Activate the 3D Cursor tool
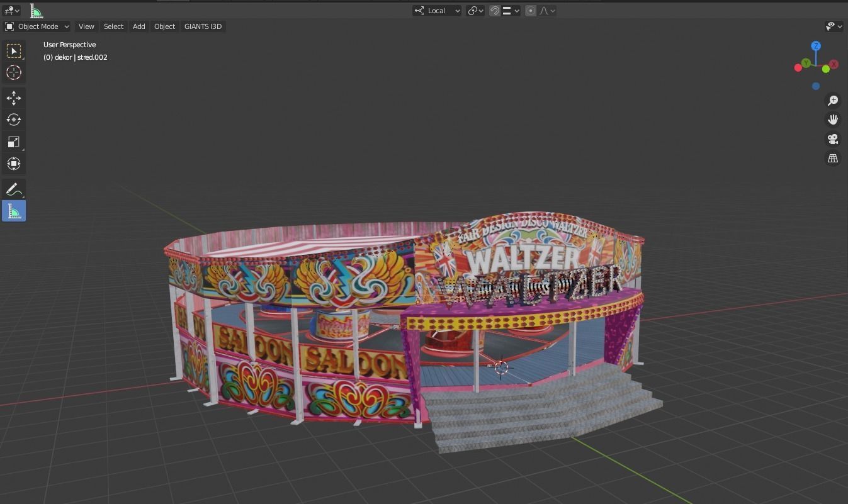 pos(14,72)
